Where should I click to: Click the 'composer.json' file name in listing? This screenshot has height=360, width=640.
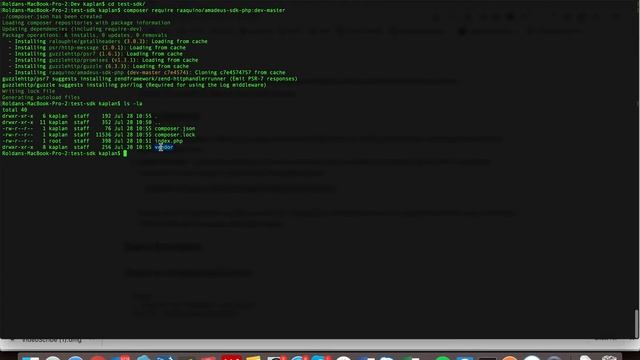coord(175,129)
